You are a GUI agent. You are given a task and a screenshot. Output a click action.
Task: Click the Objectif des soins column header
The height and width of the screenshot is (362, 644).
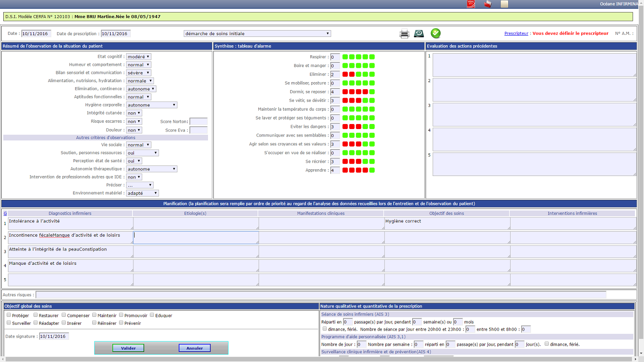[x=447, y=213]
